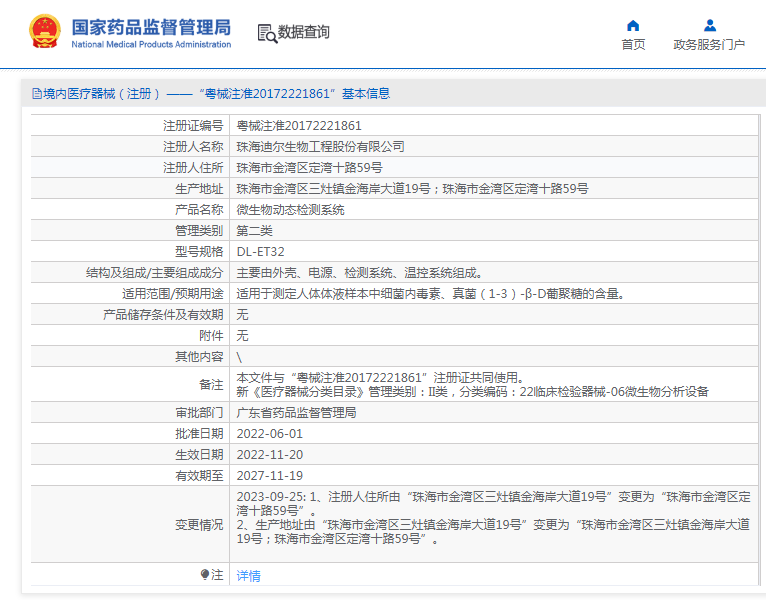This screenshot has height=600, width=766.
Task: Go to 首页 home page
Action: [x=633, y=44]
